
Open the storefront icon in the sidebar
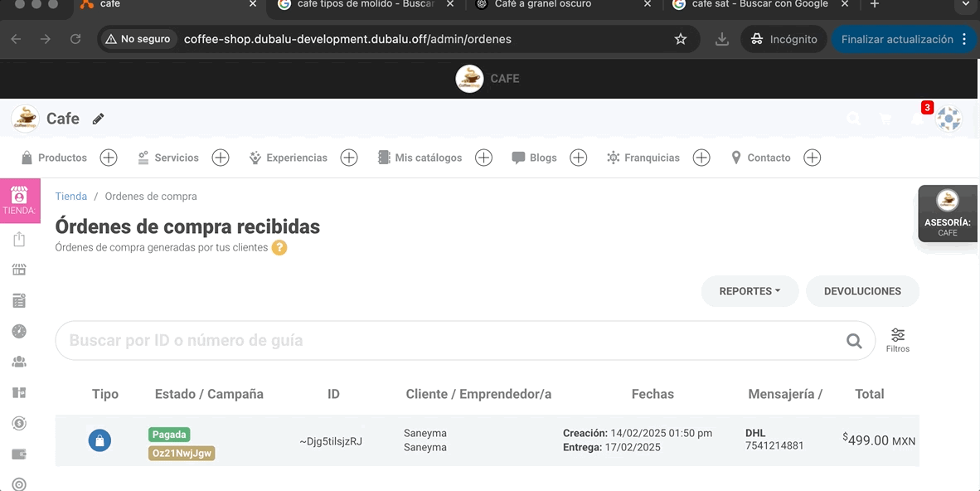tap(18, 269)
